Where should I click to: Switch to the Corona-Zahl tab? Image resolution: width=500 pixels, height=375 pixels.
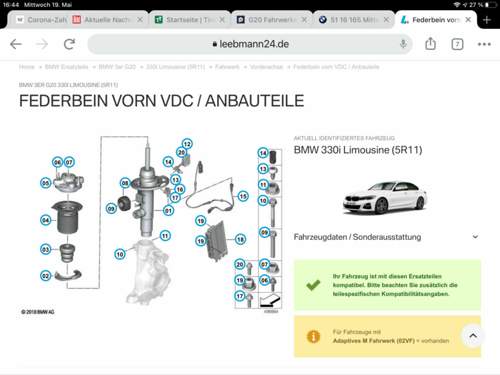pyautogui.click(x=42, y=20)
